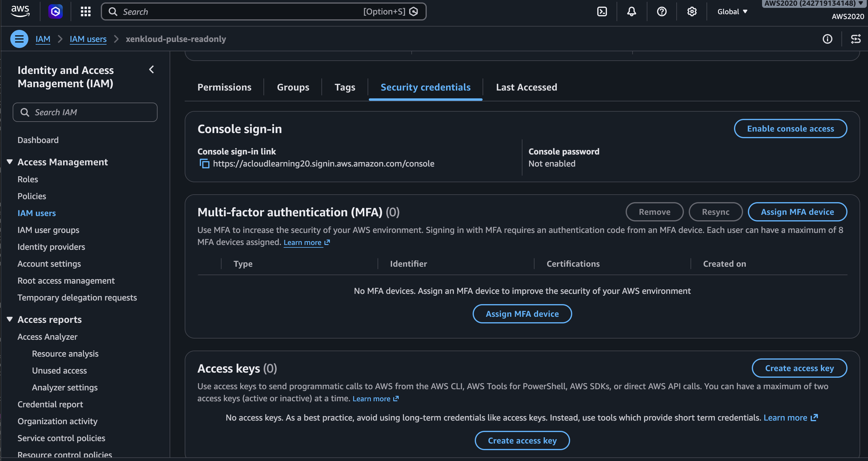Viewport: 868px width, 461px height.
Task: Collapse the Access Management section
Action: (x=10, y=162)
